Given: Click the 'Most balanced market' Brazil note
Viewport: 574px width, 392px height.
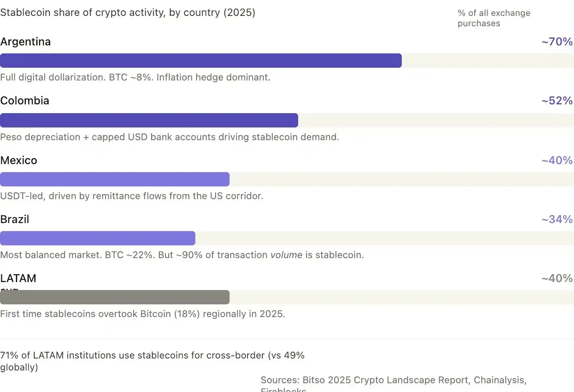Looking at the screenshot, I should tap(182, 255).
